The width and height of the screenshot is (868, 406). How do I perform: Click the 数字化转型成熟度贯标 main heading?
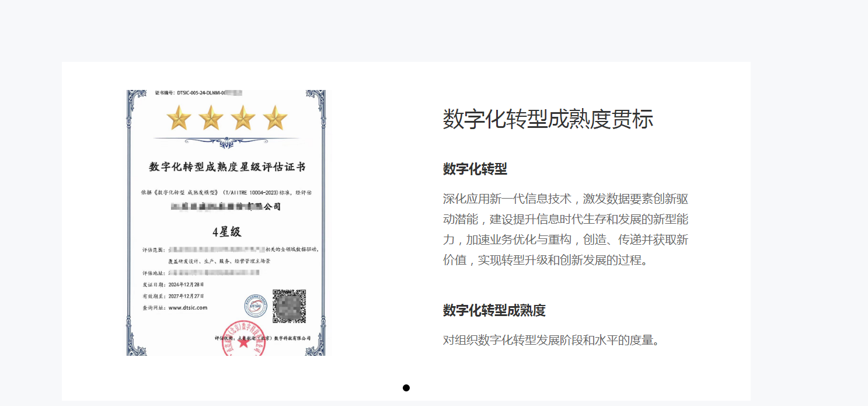coord(548,119)
